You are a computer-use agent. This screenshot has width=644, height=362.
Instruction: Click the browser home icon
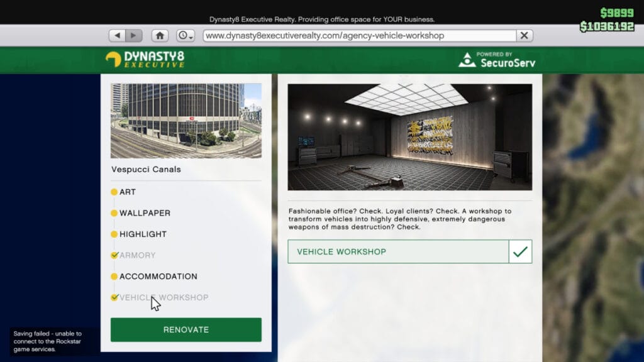pyautogui.click(x=160, y=36)
